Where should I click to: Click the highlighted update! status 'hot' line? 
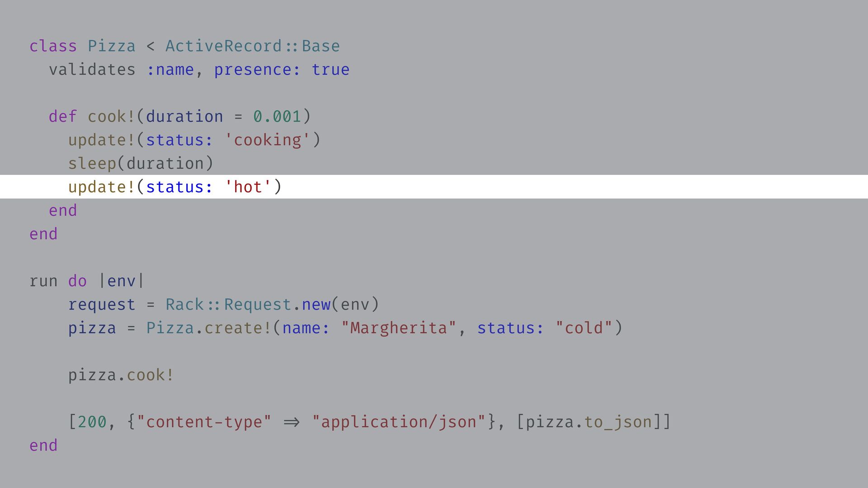175,187
